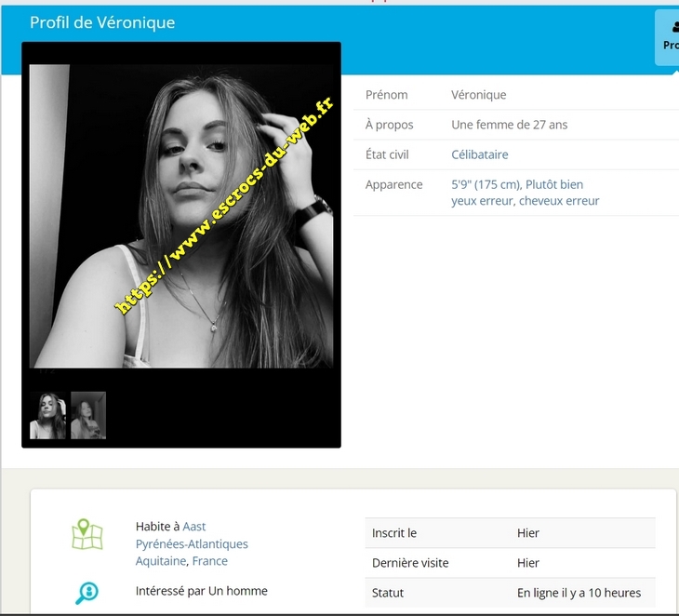Click the Aast city link

[194, 527]
